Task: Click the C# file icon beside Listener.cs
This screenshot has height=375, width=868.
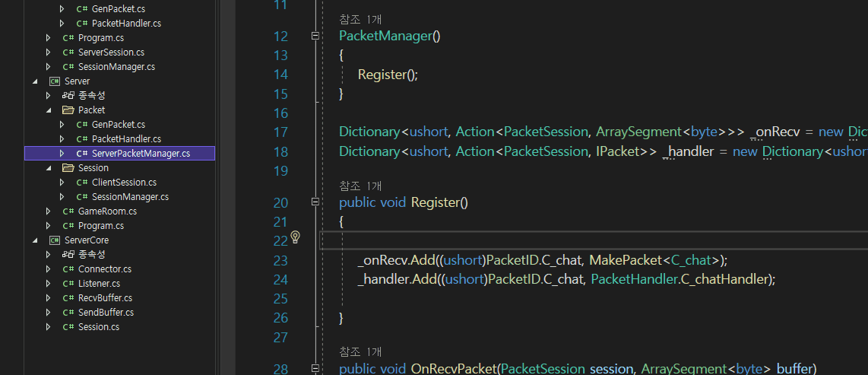Action: [68, 283]
